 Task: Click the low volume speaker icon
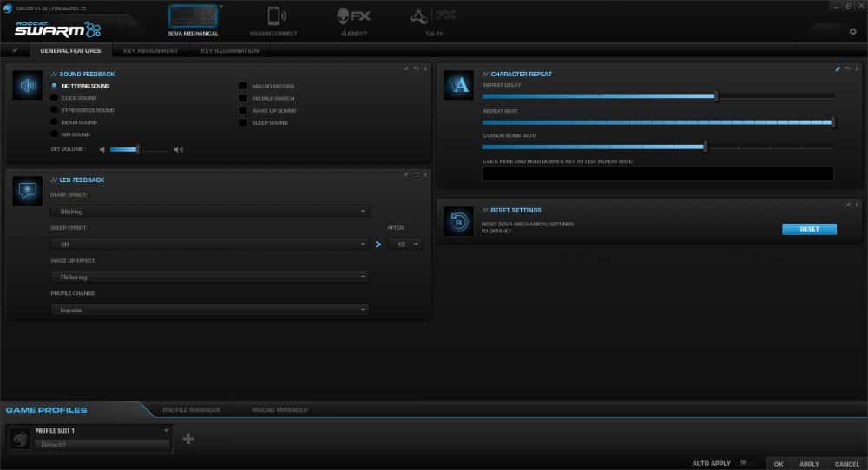102,149
